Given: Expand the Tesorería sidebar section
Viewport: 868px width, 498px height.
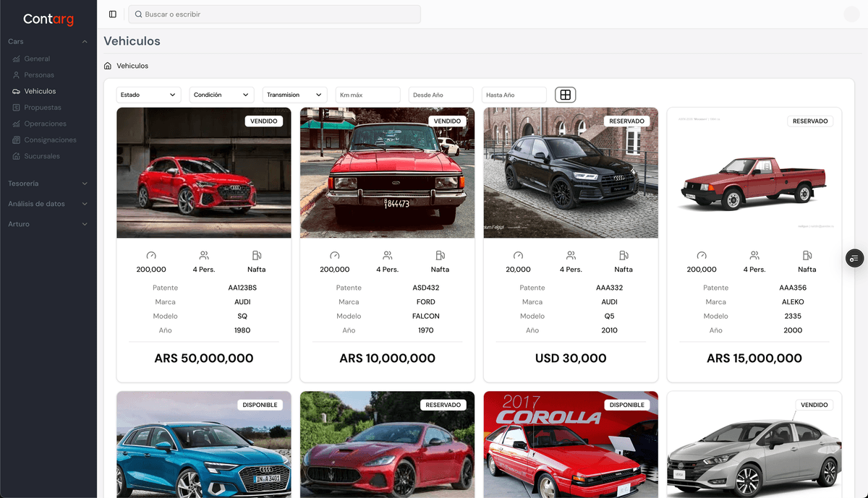Looking at the screenshot, I should 48,184.
